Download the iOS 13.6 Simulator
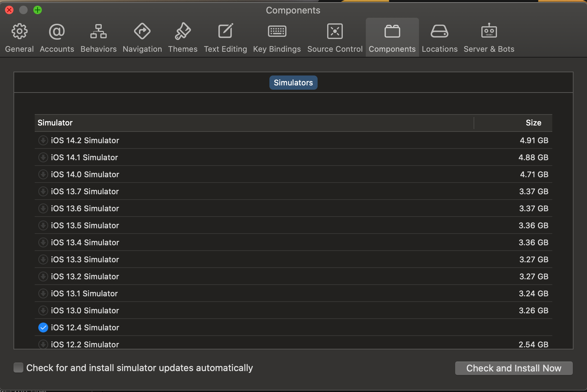 43,208
